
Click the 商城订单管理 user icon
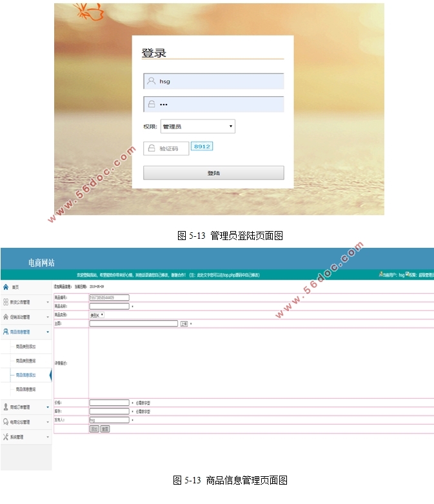(x=6, y=407)
